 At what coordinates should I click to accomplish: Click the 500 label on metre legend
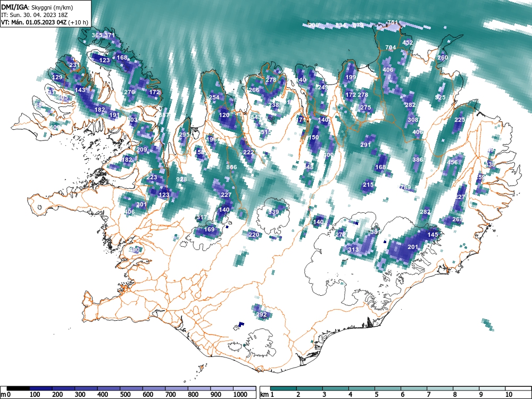[x=125, y=395]
